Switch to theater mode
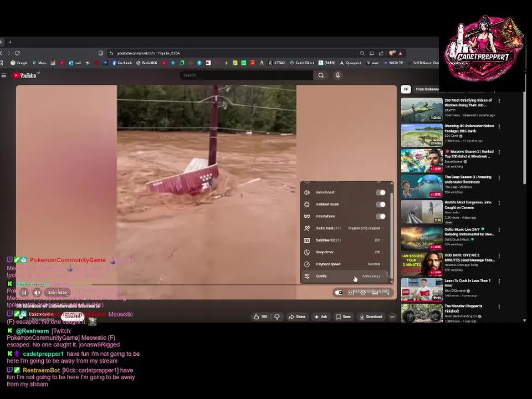 click(x=375, y=293)
